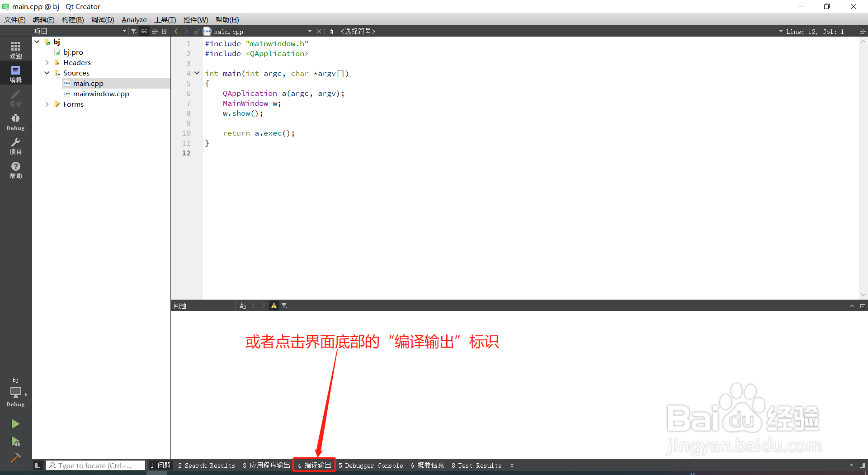Switch to 8 Test Results tab
This screenshot has width=868, height=475.
click(476, 465)
